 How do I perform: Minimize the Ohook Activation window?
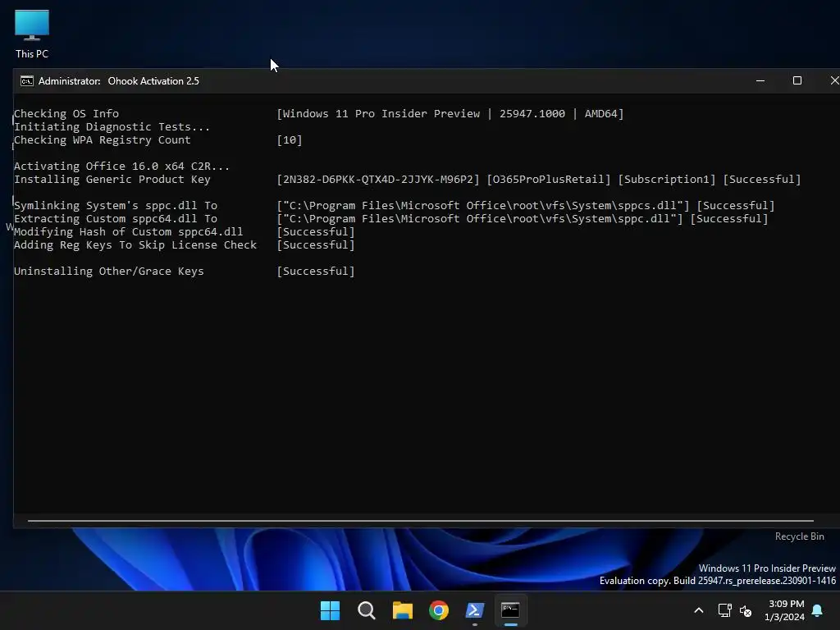click(760, 81)
